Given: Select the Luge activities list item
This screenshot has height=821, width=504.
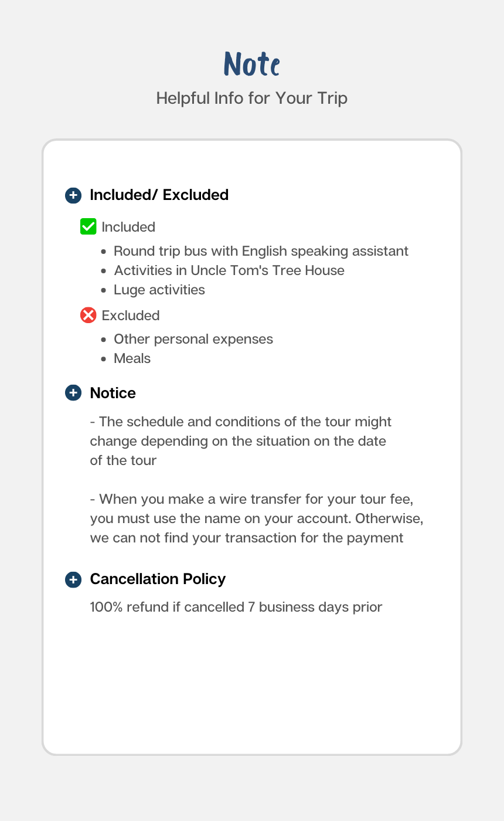Looking at the screenshot, I should tap(159, 290).
